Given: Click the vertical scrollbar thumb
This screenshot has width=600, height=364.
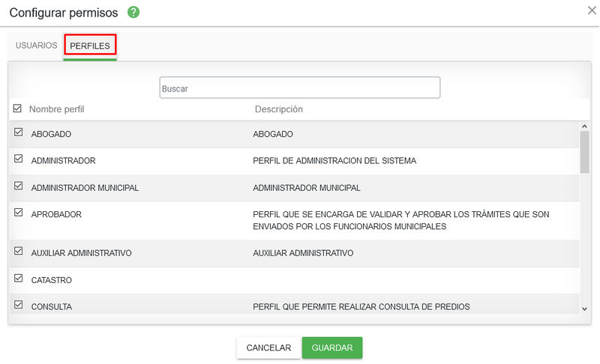Looking at the screenshot, I should [x=584, y=152].
